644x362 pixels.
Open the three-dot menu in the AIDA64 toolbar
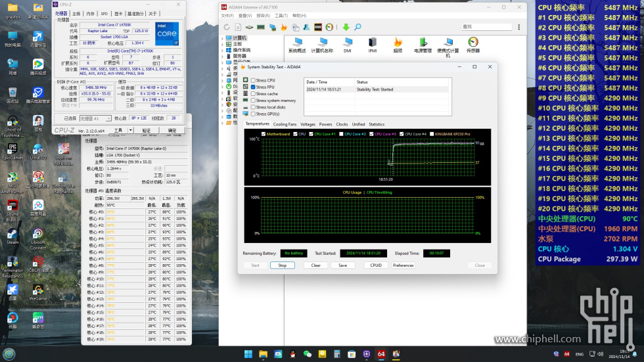pos(518,27)
